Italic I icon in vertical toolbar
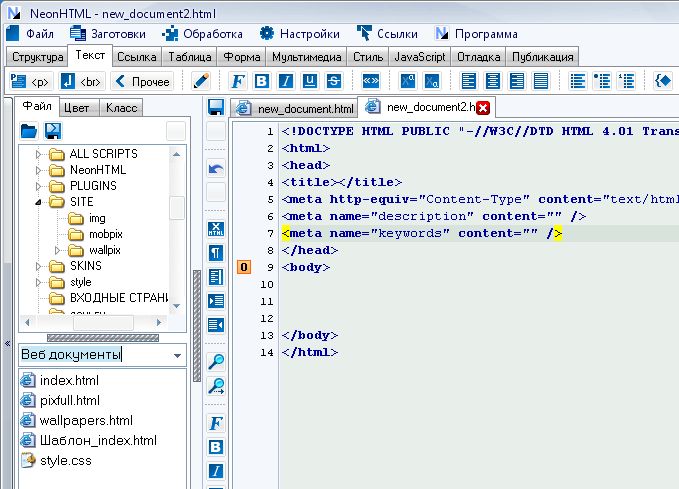Image resolution: width=679 pixels, height=489 pixels. pyautogui.click(x=216, y=470)
